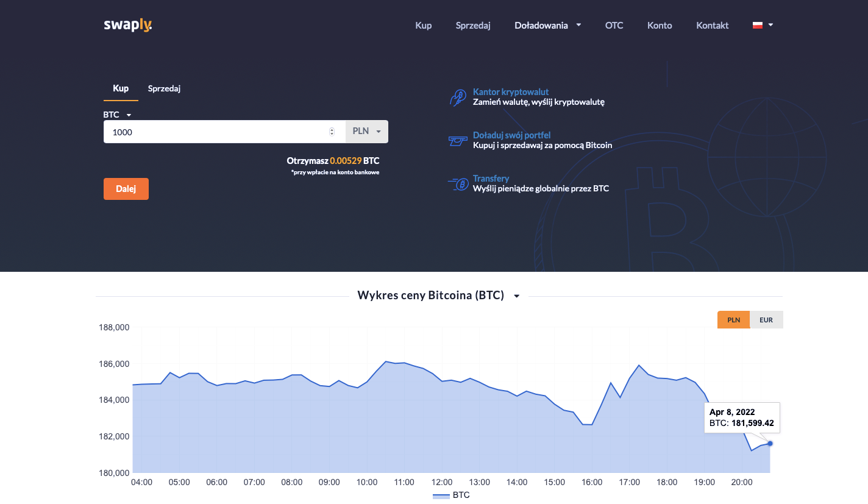The height and width of the screenshot is (504, 868).
Task: Click the data point on the chart line
Action: pyautogui.click(x=770, y=444)
